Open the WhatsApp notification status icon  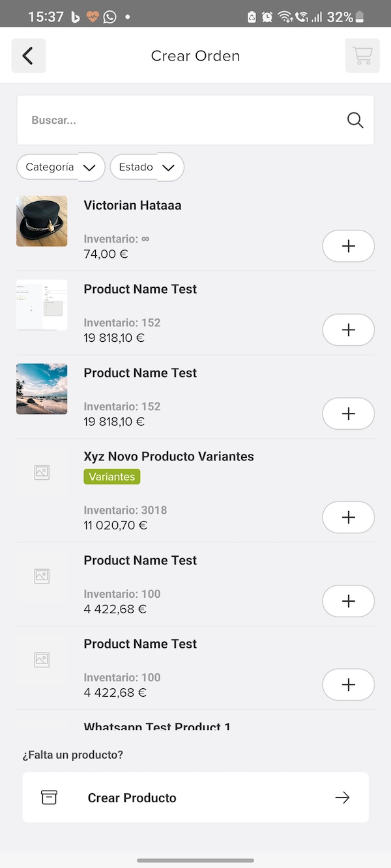pyautogui.click(x=110, y=17)
